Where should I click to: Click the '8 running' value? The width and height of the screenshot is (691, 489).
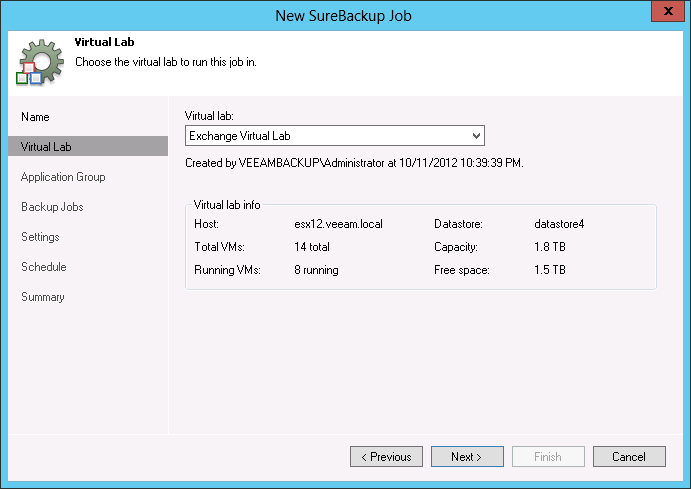[316, 270]
